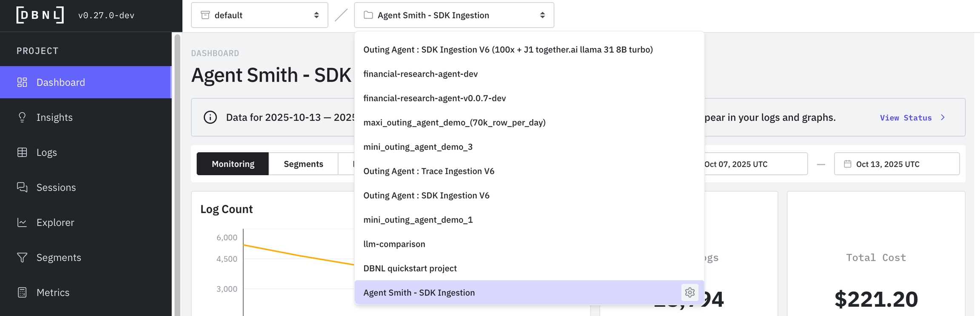Select financial-research-agent-dev project
Image resolution: width=980 pixels, height=316 pixels.
click(420, 74)
